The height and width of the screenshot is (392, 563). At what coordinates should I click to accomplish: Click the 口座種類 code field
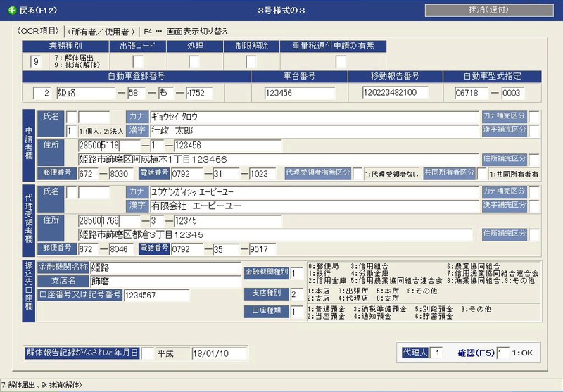click(x=296, y=312)
